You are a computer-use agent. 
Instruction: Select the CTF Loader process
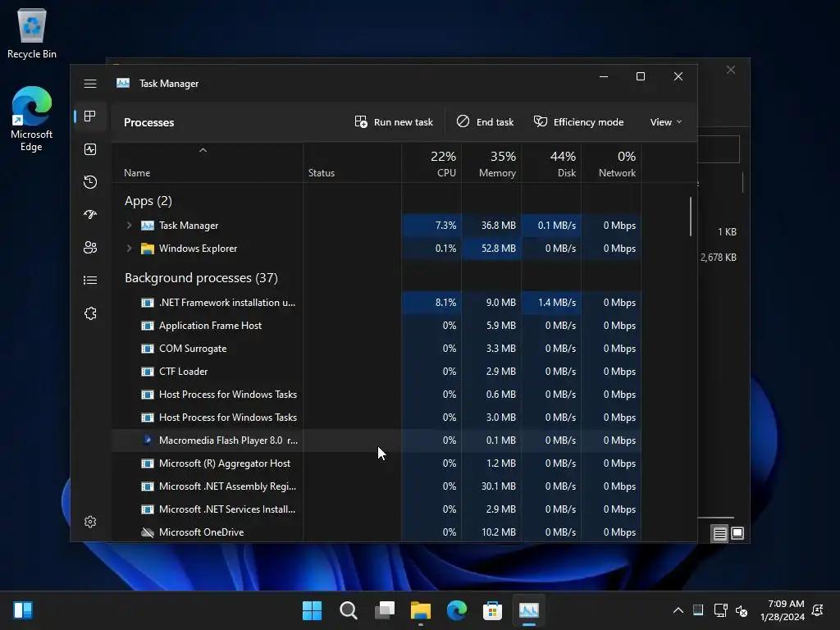(376, 372)
